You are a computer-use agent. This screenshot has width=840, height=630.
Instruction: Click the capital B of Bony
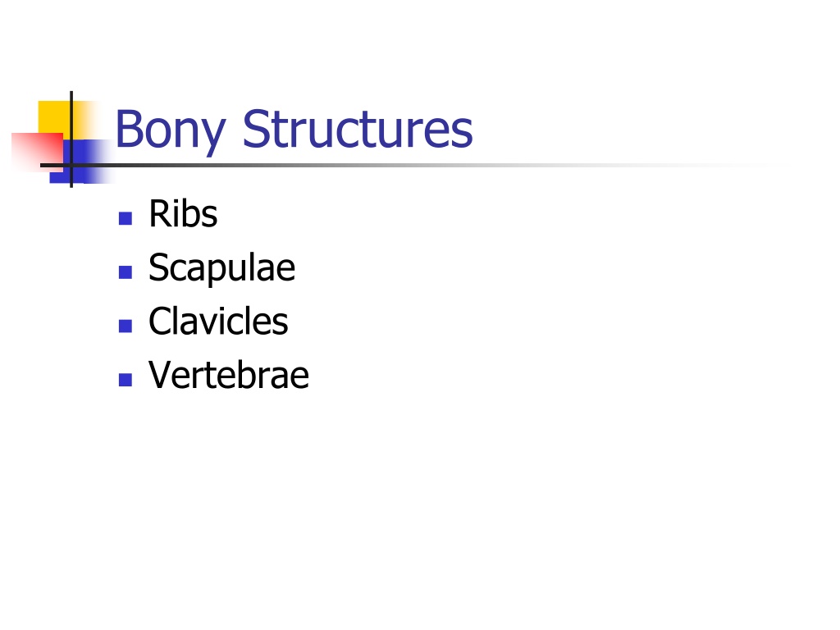129,129
